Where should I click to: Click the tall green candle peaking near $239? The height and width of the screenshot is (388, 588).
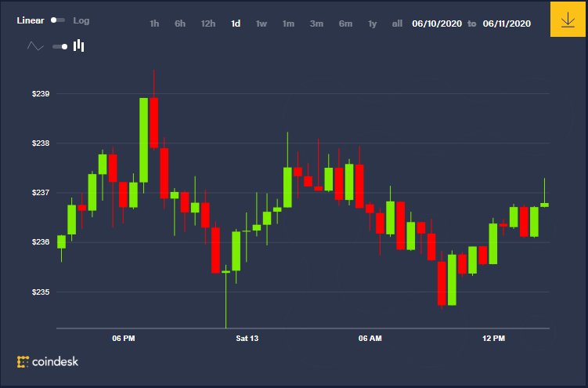point(143,140)
